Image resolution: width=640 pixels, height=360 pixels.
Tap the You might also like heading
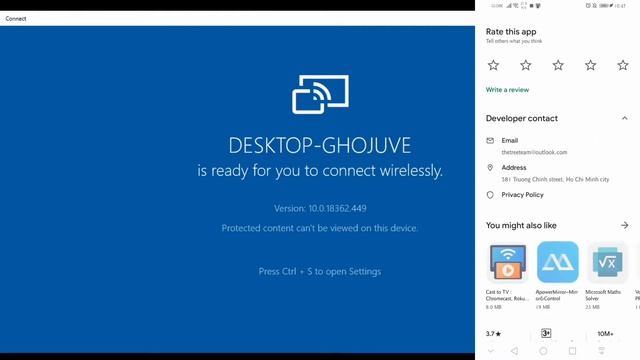(x=521, y=225)
